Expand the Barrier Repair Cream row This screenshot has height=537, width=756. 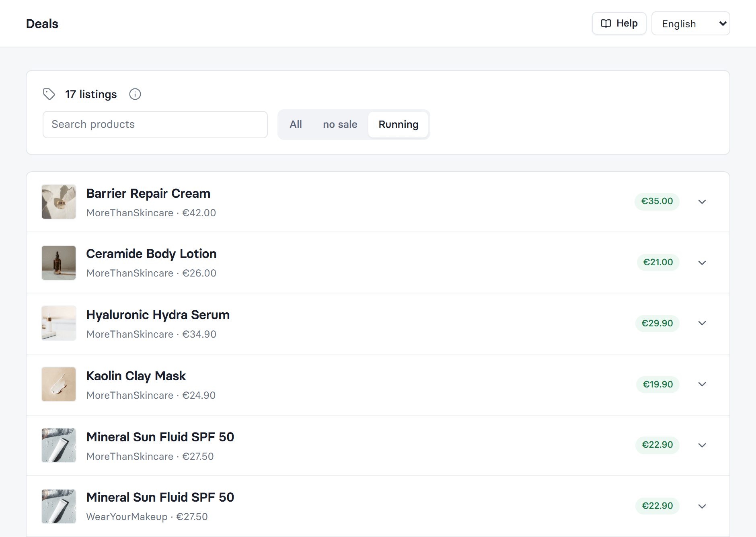click(x=702, y=202)
